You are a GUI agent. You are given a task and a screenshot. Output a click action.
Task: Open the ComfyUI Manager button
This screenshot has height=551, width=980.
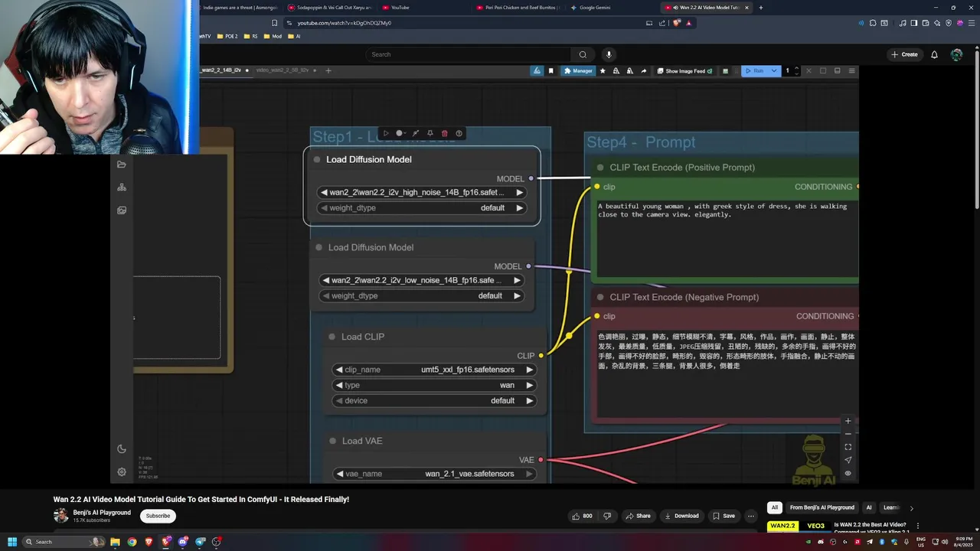[578, 70]
